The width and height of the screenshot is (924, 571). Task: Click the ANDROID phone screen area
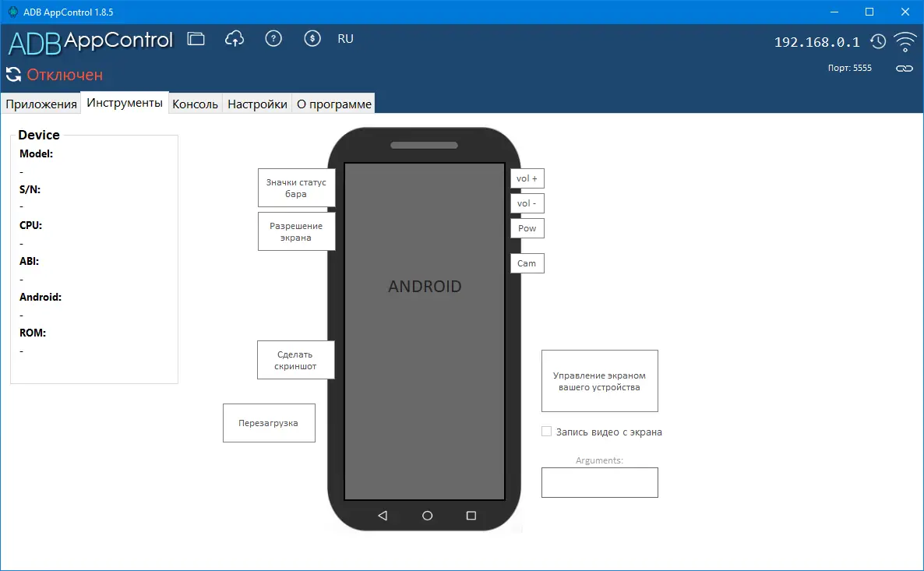(425, 331)
